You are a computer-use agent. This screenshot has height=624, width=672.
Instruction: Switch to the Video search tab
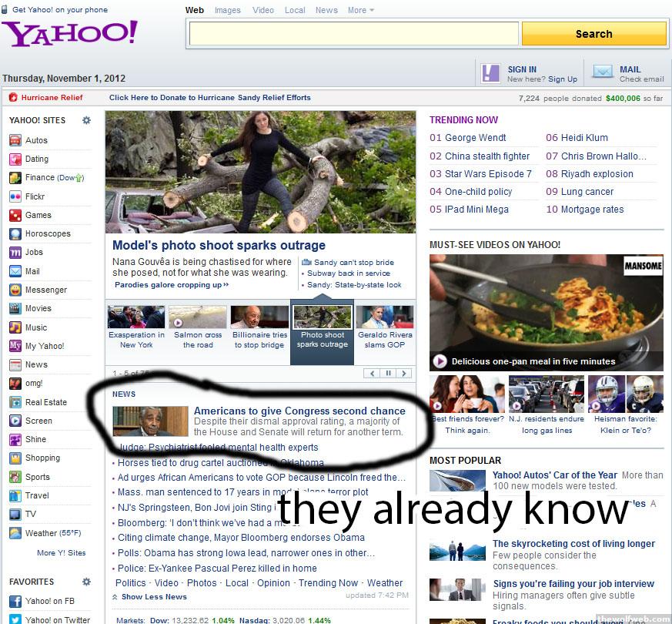[263, 10]
